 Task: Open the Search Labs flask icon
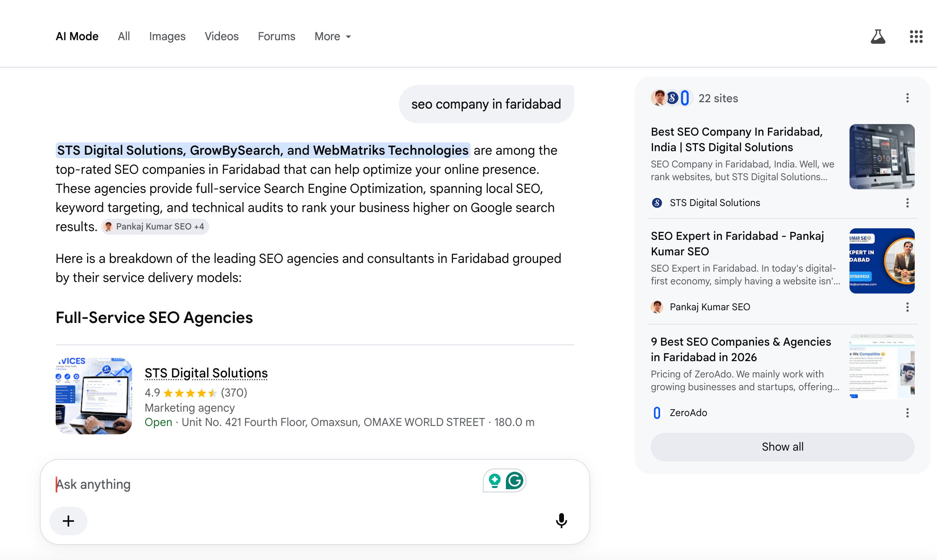[x=878, y=37]
